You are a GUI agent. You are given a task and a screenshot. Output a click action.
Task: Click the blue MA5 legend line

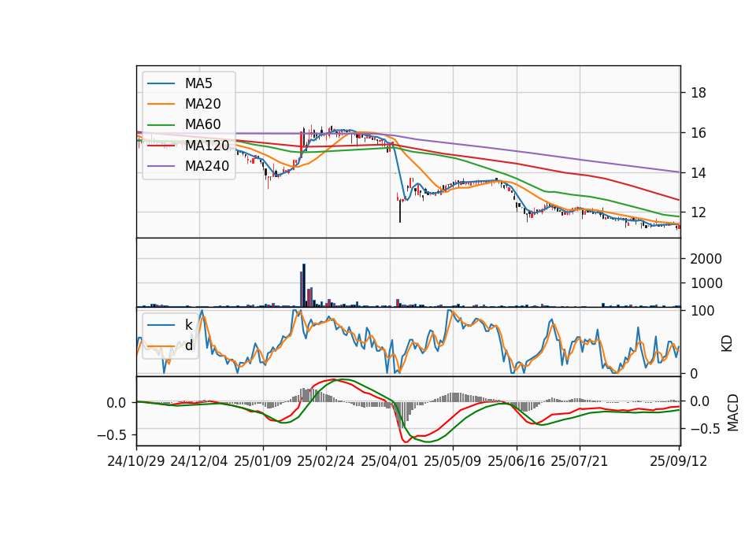pos(161,83)
